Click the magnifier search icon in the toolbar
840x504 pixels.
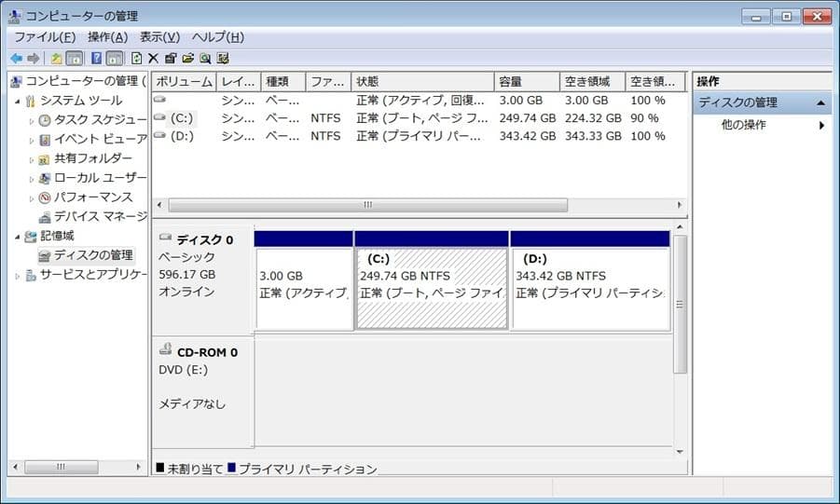coord(205,58)
